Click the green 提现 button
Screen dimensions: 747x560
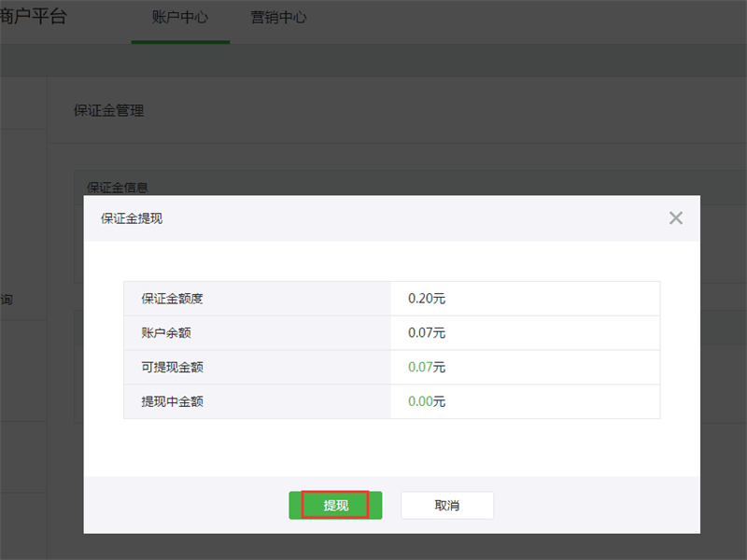tap(334, 504)
